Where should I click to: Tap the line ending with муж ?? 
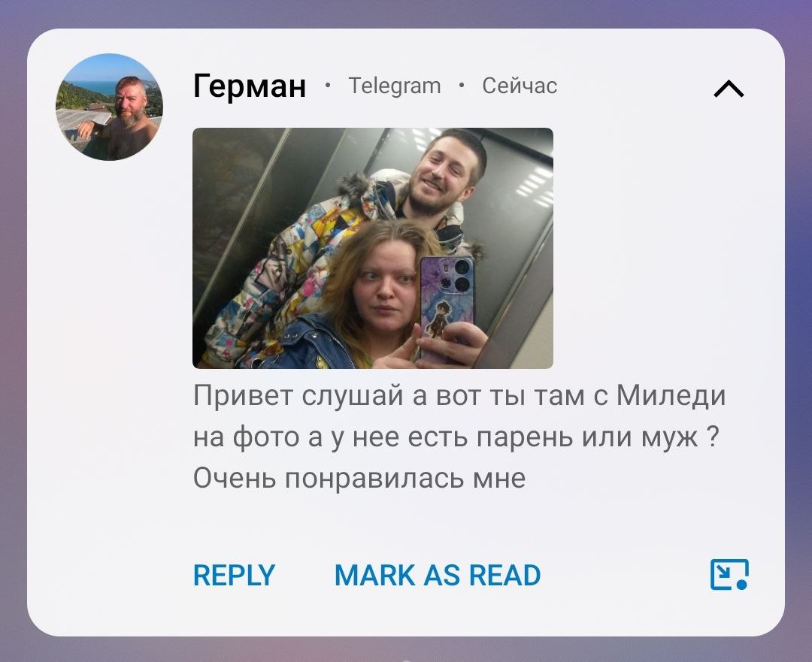click(456, 437)
